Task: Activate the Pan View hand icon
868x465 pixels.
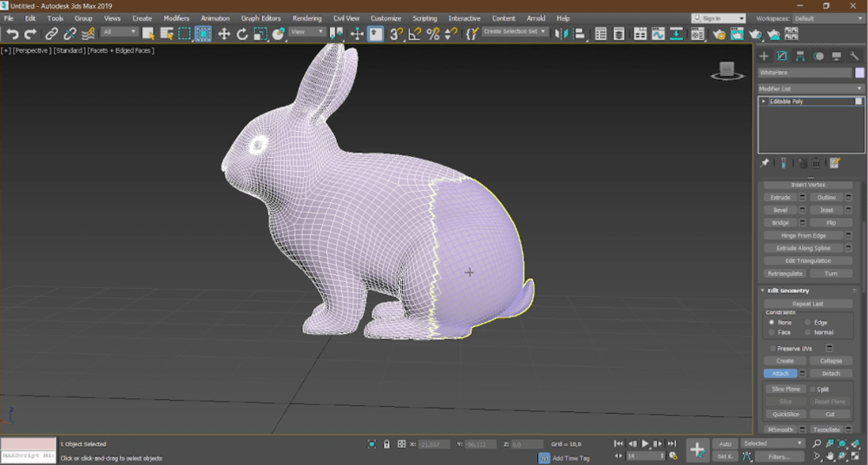Action: (830, 456)
